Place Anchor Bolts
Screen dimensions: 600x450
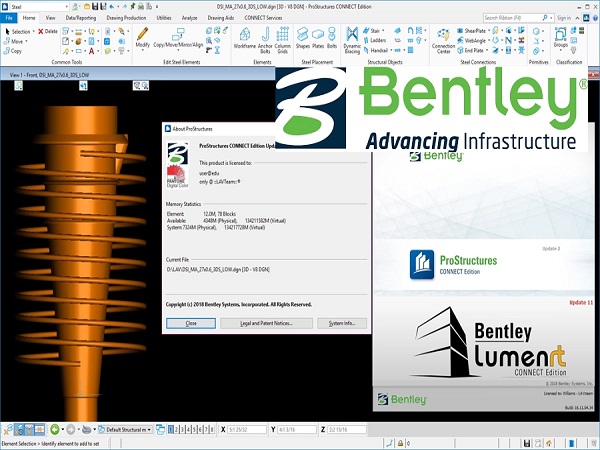[x=265, y=40]
